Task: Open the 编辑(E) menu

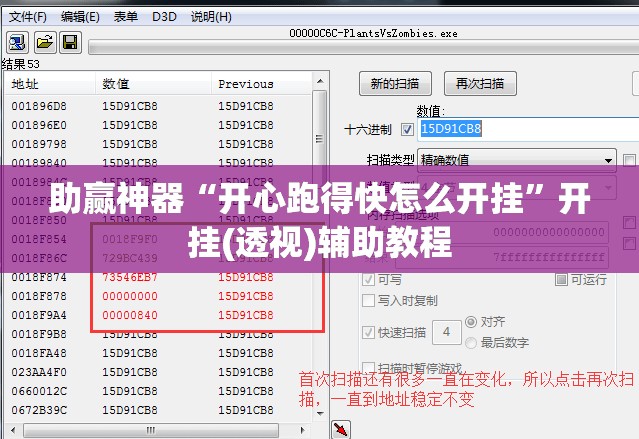Action: click(x=80, y=17)
